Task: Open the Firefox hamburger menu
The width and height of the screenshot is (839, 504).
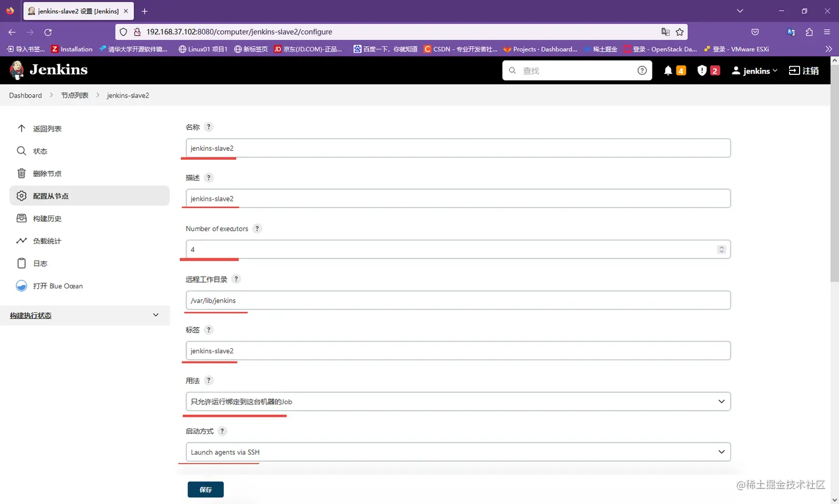Action: tap(827, 32)
